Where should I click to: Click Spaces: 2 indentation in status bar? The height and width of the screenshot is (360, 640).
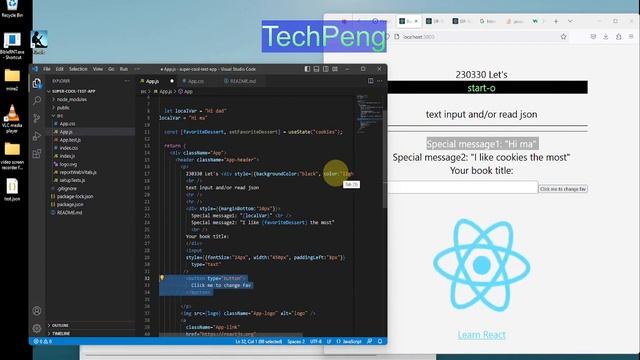pyautogui.click(x=296, y=341)
